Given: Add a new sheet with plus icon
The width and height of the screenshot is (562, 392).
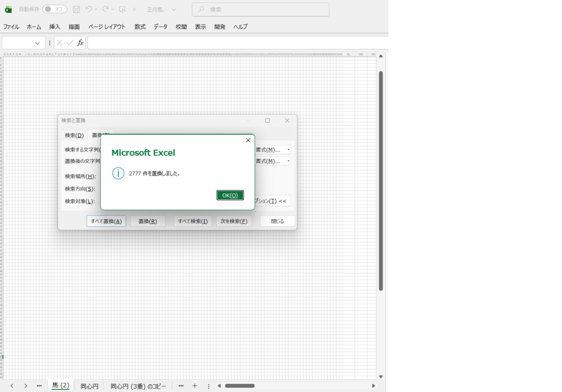Looking at the screenshot, I should click(x=194, y=386).
